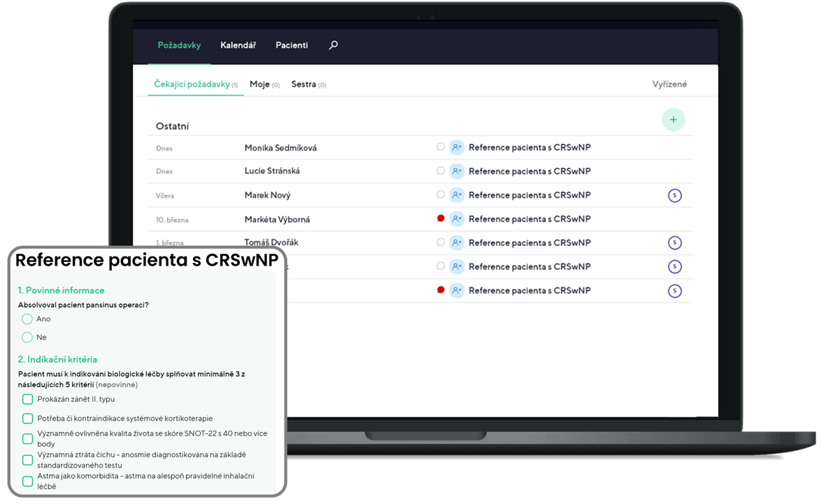Select the Ne radio button
Screen dimensions: 839x504
click(27, 338)
